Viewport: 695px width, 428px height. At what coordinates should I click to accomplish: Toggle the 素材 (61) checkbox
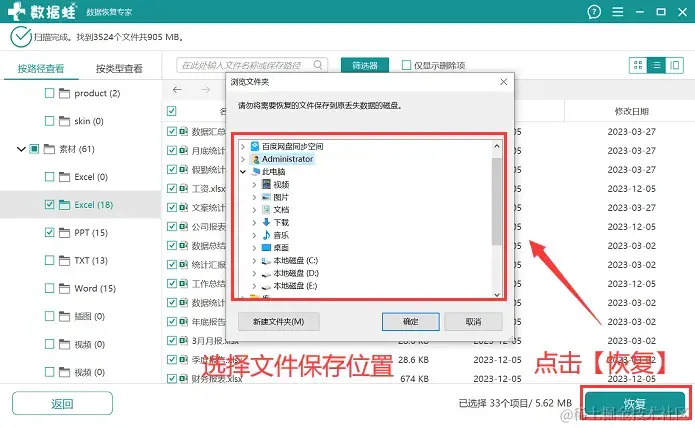pos(34,149)
